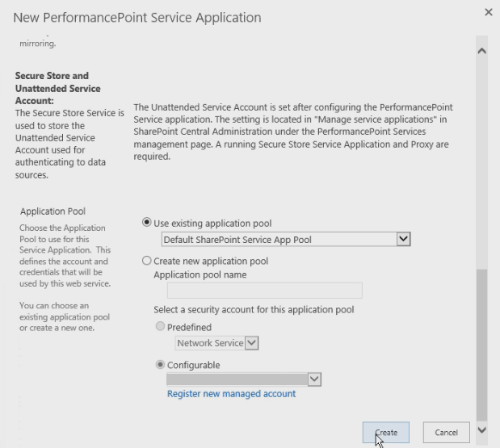Click the Secure Store and Unattended Service Account heading
Image resolution: width=500 pixels, height=448 pixels.
pos(57,88)
